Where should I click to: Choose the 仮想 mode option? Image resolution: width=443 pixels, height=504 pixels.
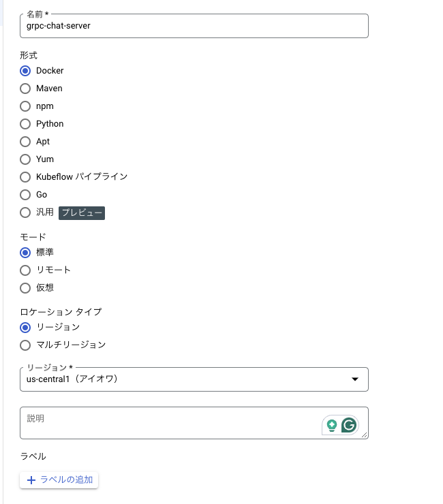pyautogui.click(x=25, y=287)
